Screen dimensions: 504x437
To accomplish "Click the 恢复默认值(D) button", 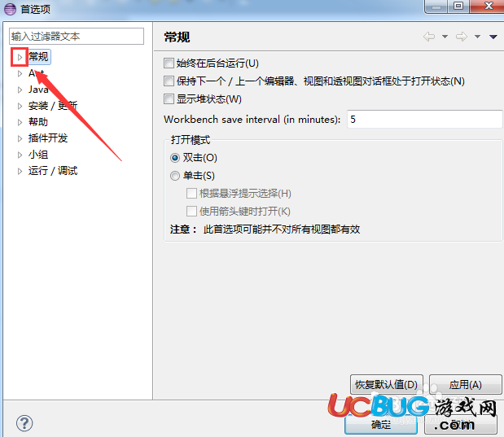I will (x=387, y=384).
